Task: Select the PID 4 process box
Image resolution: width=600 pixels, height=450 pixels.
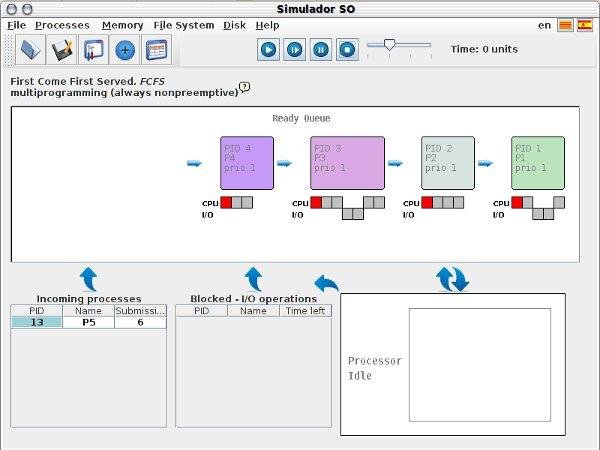Action: pos(247,163)
